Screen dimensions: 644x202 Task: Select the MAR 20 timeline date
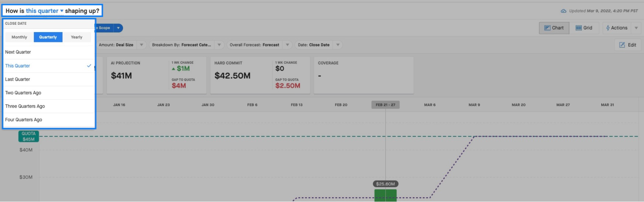pyautogui.click(x=519, y=105)
